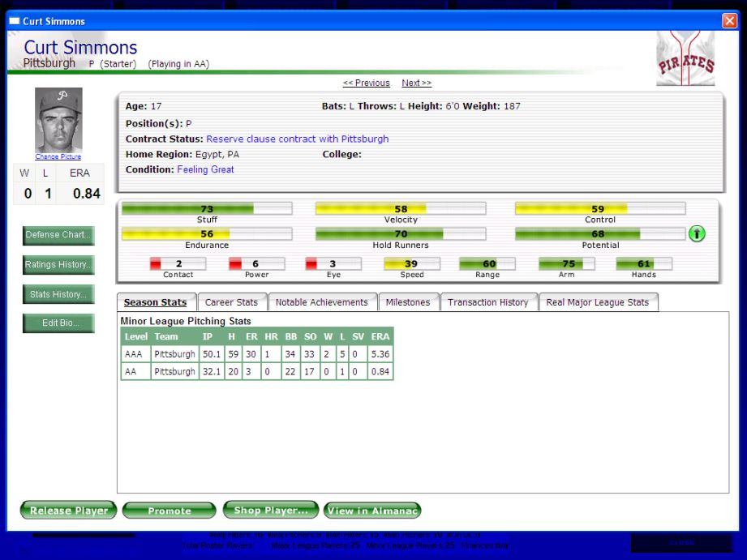Click the Potential rating bar showing 68

pyautogui.click(x=600, y=234)
